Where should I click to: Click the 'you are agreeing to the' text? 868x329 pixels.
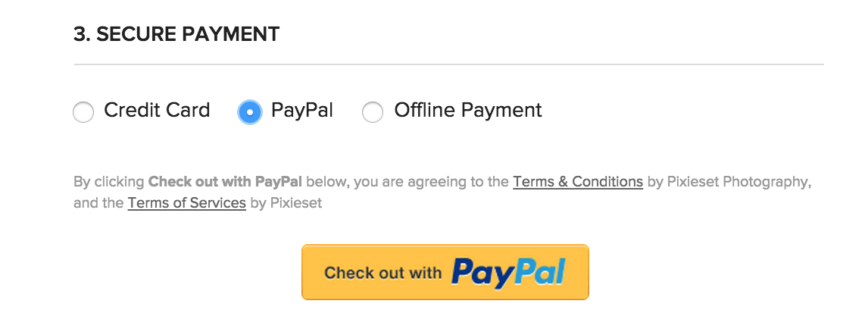coord(431,182)
